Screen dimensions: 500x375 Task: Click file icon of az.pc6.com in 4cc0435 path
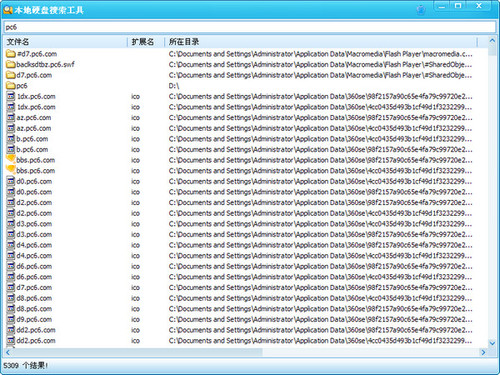coord(11,128)
